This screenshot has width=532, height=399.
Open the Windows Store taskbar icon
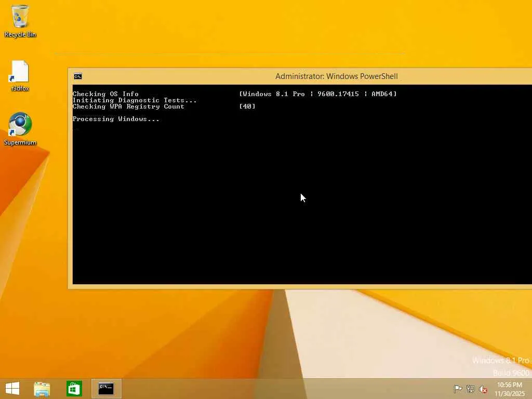[74, 389]
